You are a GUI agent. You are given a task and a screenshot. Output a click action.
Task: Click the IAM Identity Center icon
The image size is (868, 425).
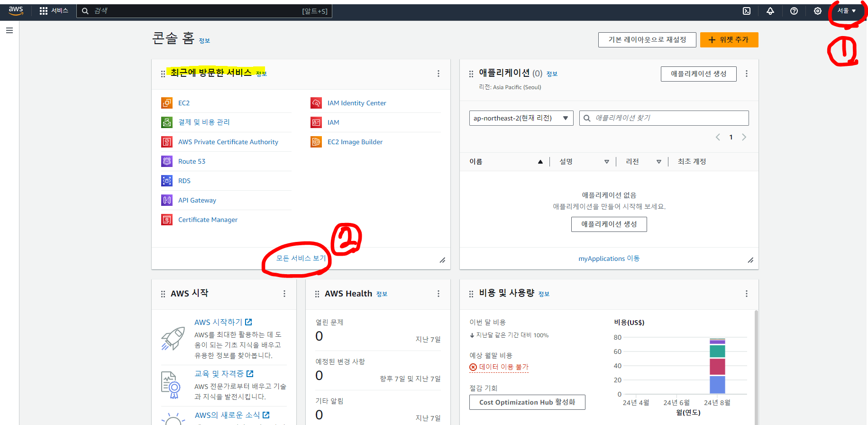[316, 103]
